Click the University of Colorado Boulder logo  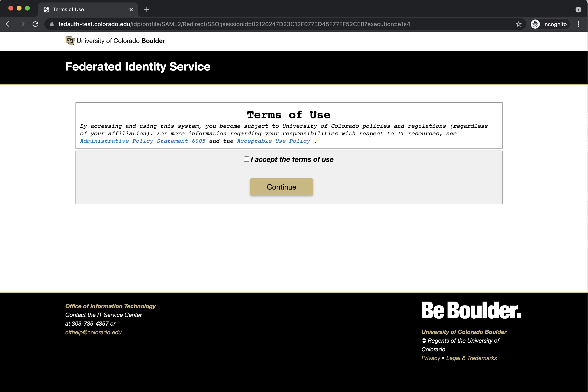click(x=70, y=40)
